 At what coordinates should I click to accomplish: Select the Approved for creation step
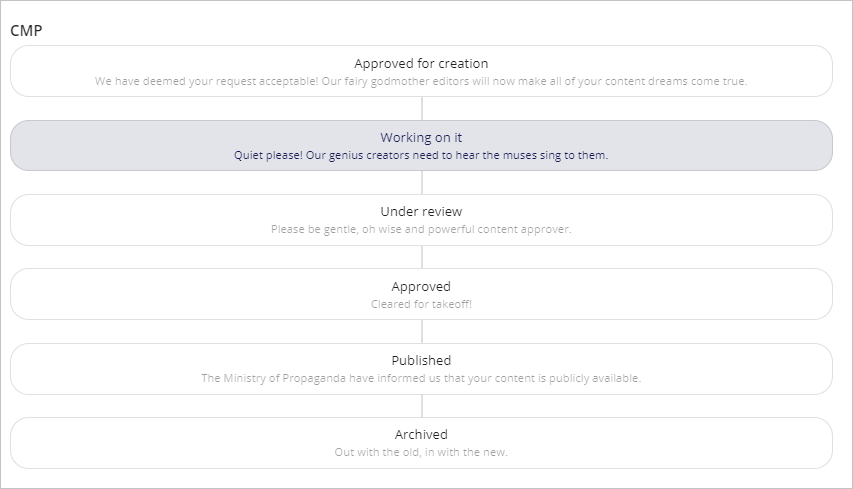pyautogui.click(x=421, y=64)
